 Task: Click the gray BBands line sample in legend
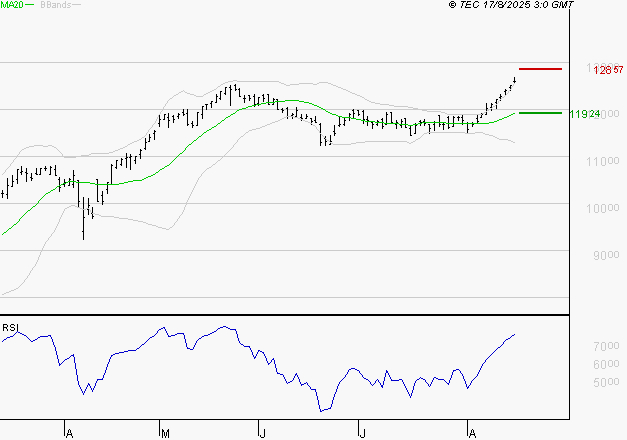pos(77,5)
